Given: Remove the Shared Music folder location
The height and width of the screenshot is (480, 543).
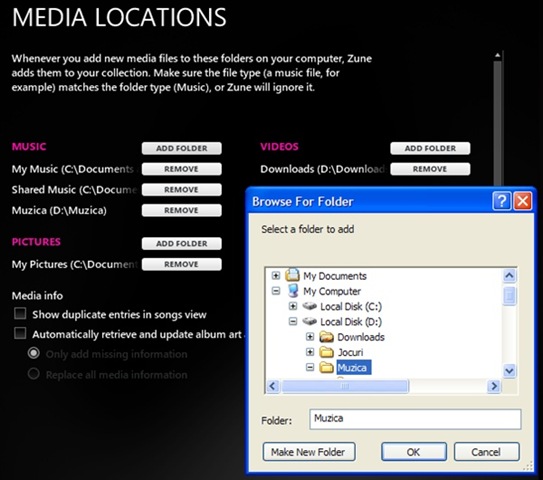Looking at the screenshot, I should (x=181, y=190).
